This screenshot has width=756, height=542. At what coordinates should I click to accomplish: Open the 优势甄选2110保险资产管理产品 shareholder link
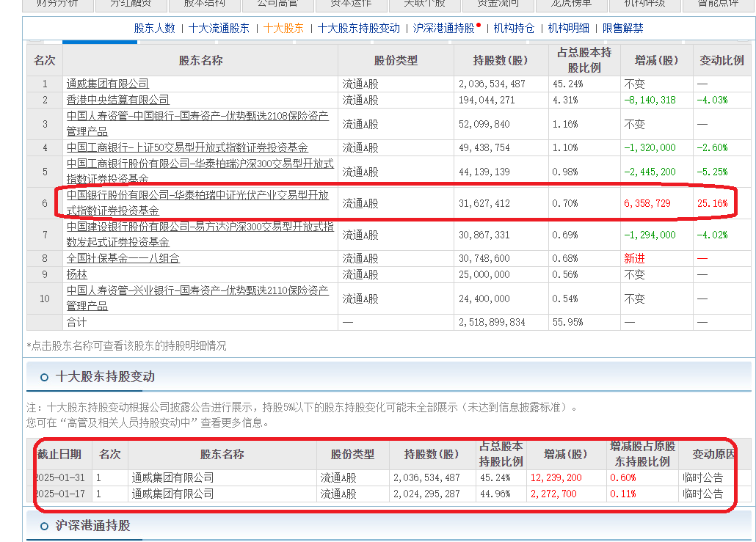[x=197, y=299]
